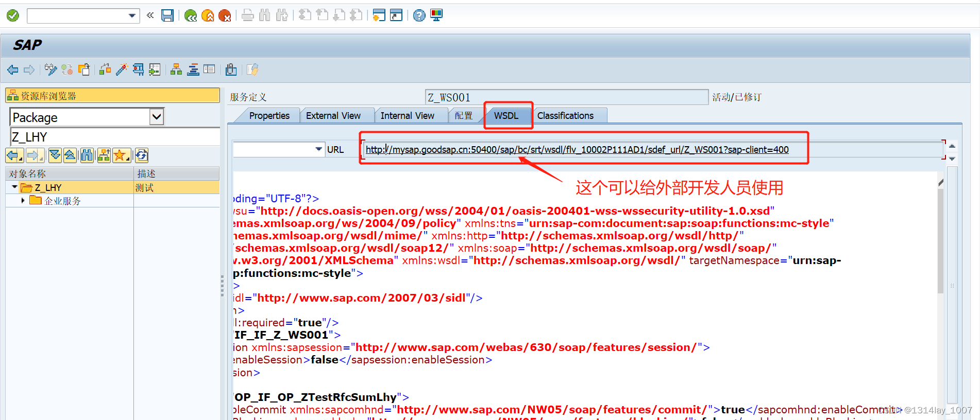
Task: Click the orange Exit icon in the top toolbar
Action: coord(208,15)
